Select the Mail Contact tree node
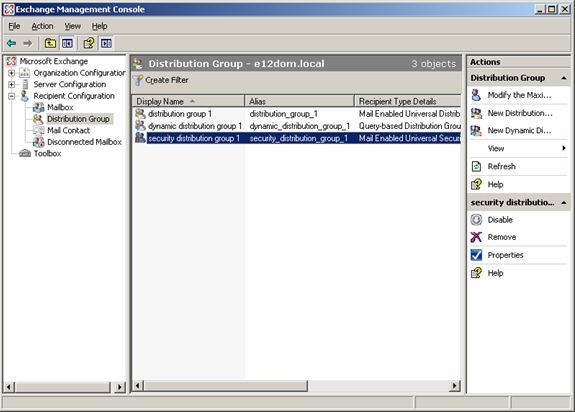Viewport: 575px width, 412px height. tap(68, 130)
